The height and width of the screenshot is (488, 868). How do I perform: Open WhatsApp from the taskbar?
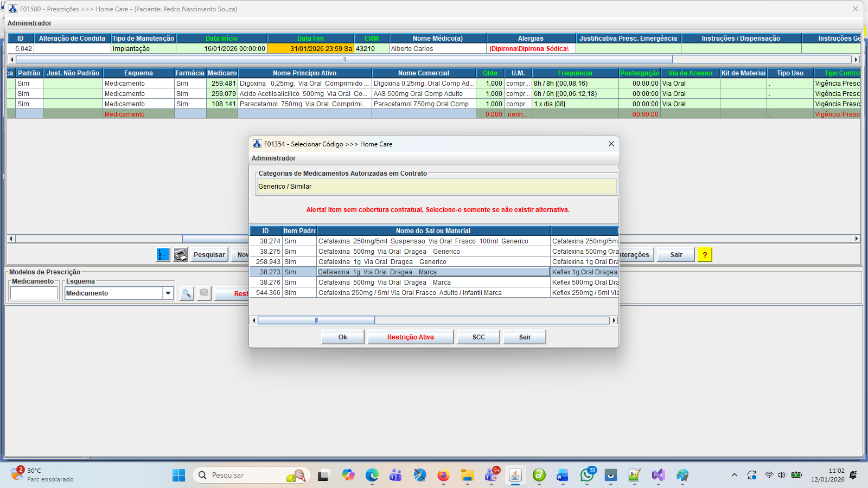586,476
